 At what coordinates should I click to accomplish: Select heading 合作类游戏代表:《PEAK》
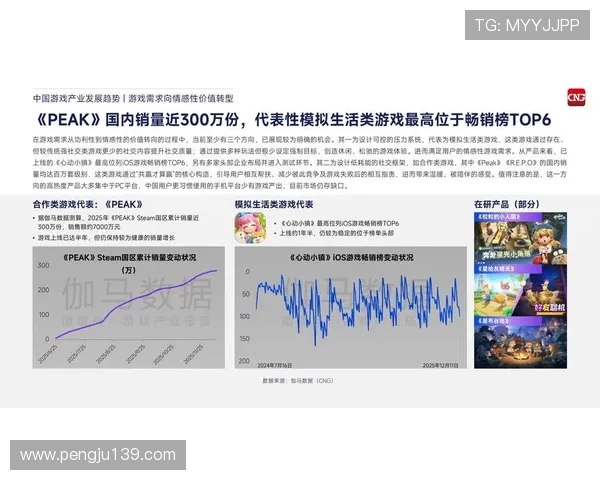click(x=88, y=204)
